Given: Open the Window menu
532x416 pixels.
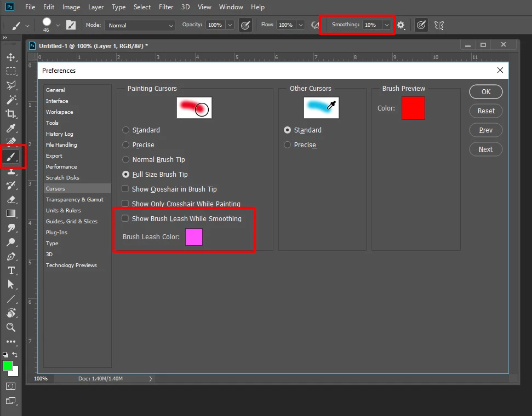Looking at the screenshot, I should pyautogui.click(x=231, y=7).
